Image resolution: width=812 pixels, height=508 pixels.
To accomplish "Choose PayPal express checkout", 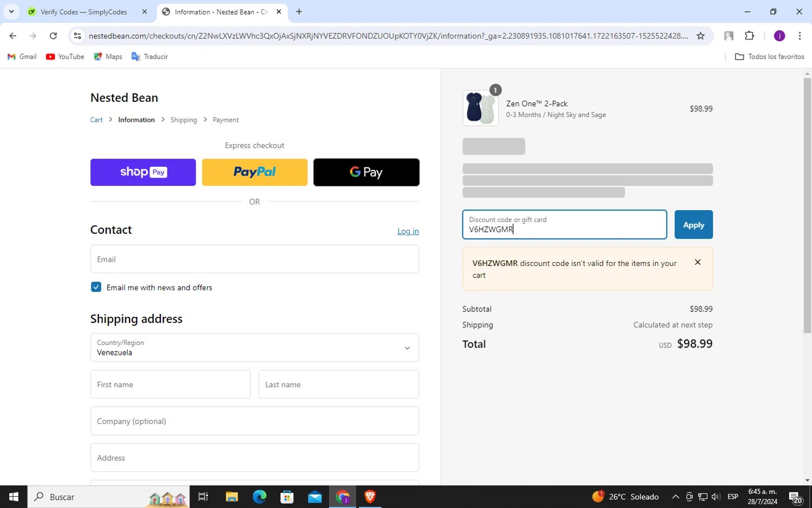I will pyautogui.click(x=254, y=172).
